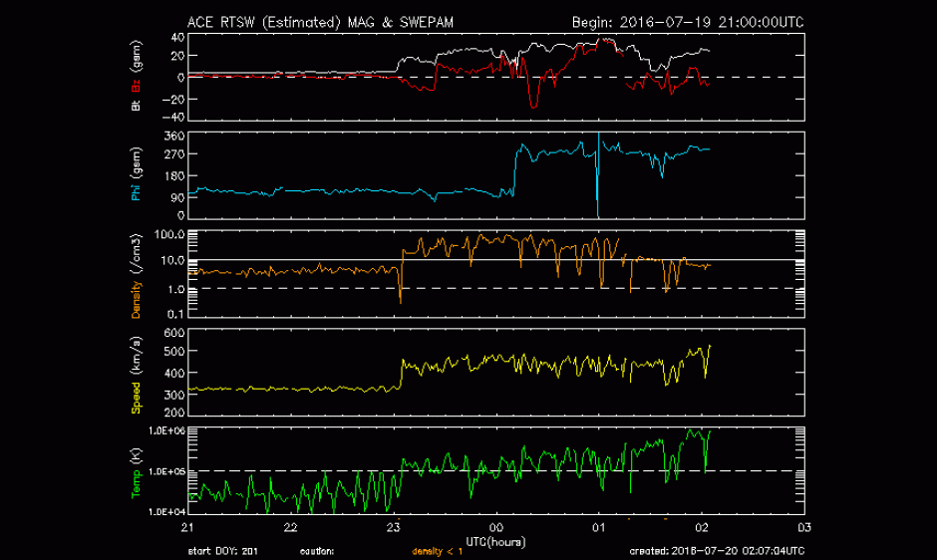Click the 02 hour tick label
The height and width of the screenshot is (560, 937).
(x=701, y=527)
